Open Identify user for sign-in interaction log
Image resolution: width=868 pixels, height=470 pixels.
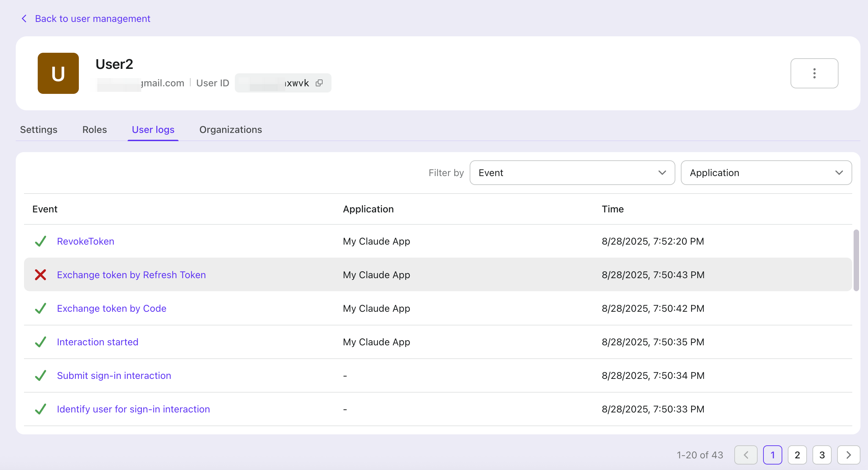(x=133, y=409)
